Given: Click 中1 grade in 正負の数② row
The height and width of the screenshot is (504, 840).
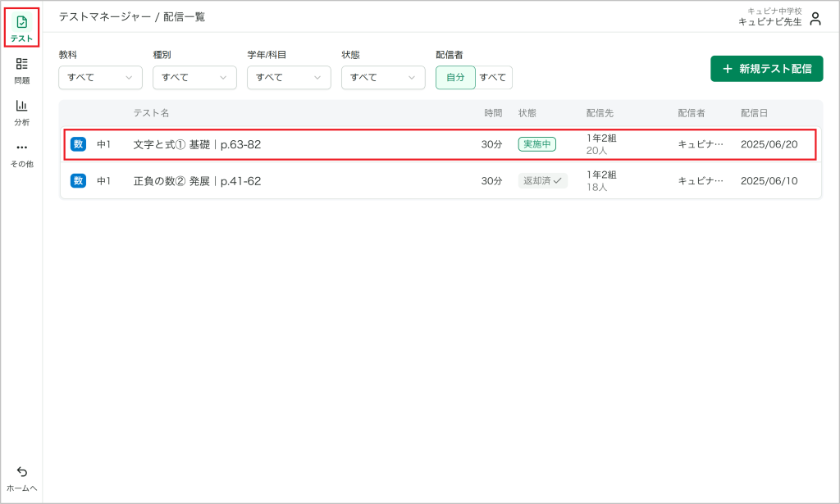Looking at the screenshot, I should [x=104, y=181].
